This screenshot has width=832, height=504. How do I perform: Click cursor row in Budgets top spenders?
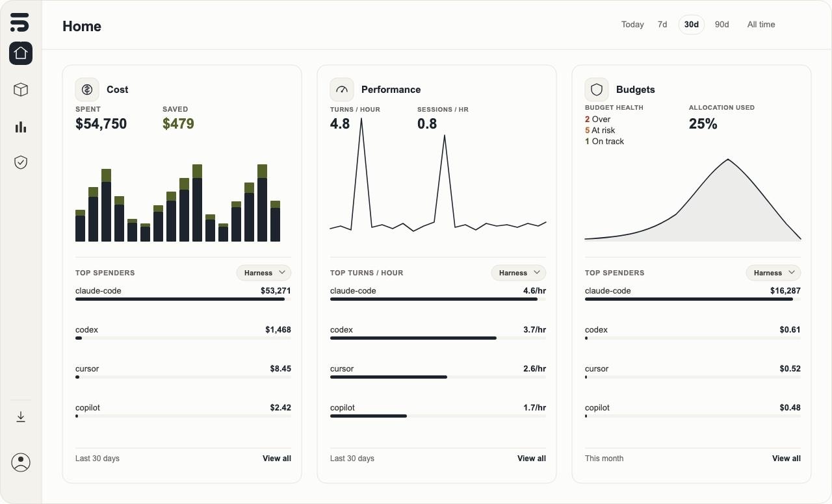point(693,372)
